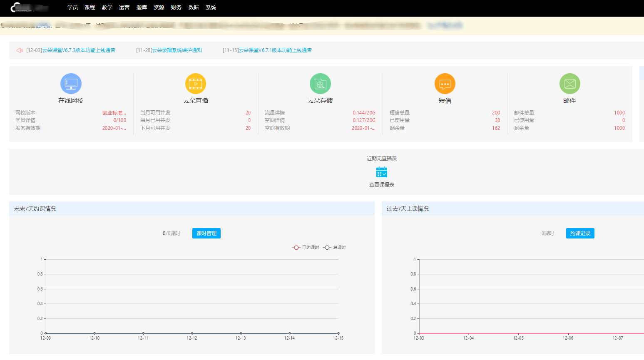Viewport: 644px width, 360px height.
Task: Click the 邮件 envelope icon
Action: pyautogui.click(x=569, y=84)
